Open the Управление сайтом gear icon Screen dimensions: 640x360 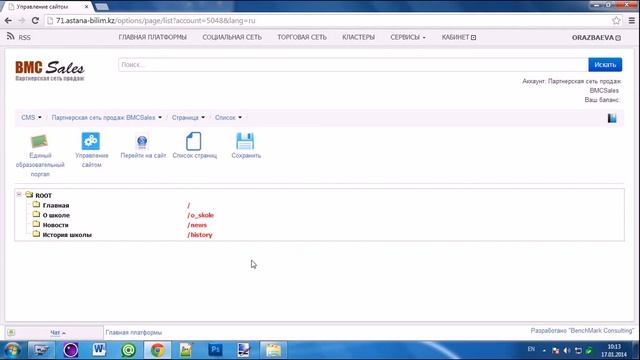pyautogui.click(x=91, y=141)
